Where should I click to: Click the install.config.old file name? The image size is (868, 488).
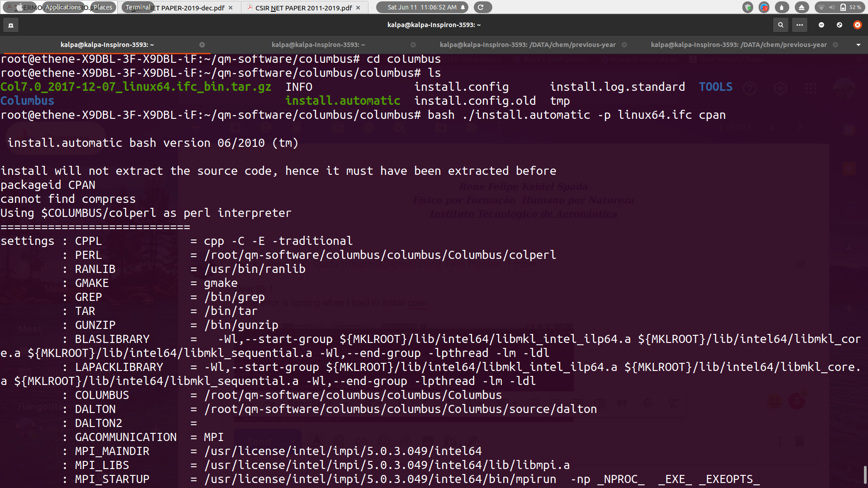tap(475, 101)
